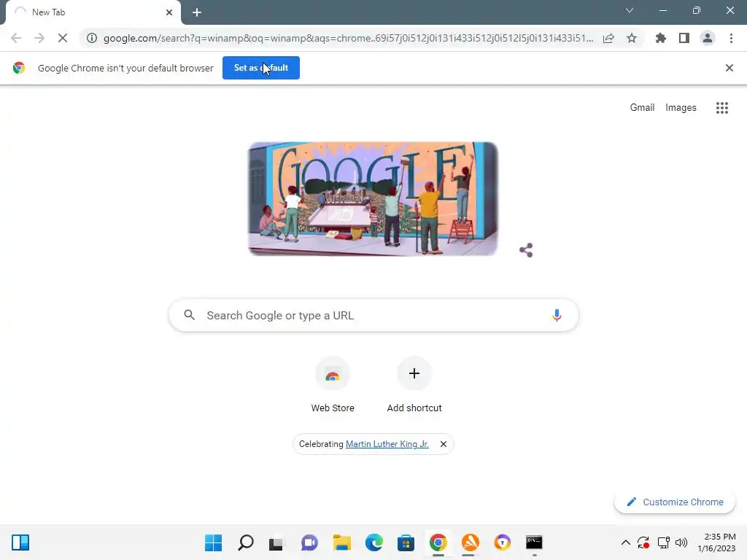Open Martin Luther King Jr. link

387,444
